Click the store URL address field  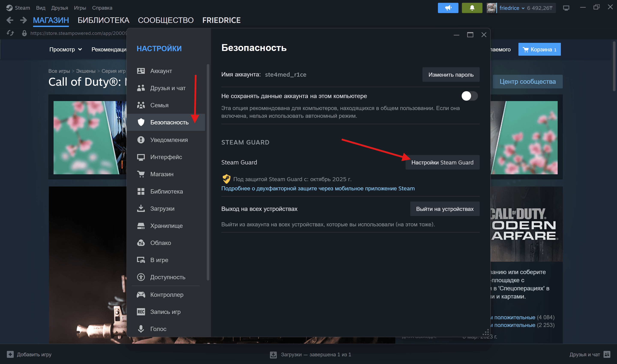(79, 33)
